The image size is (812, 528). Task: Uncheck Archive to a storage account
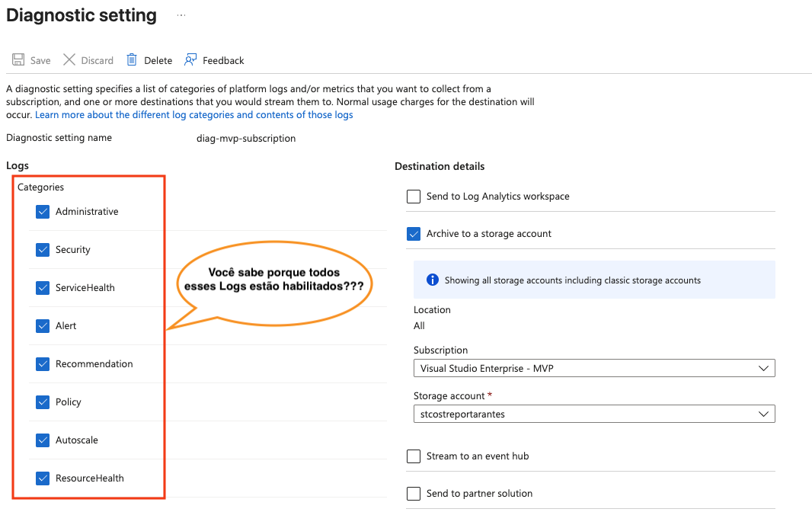point(414,234)
